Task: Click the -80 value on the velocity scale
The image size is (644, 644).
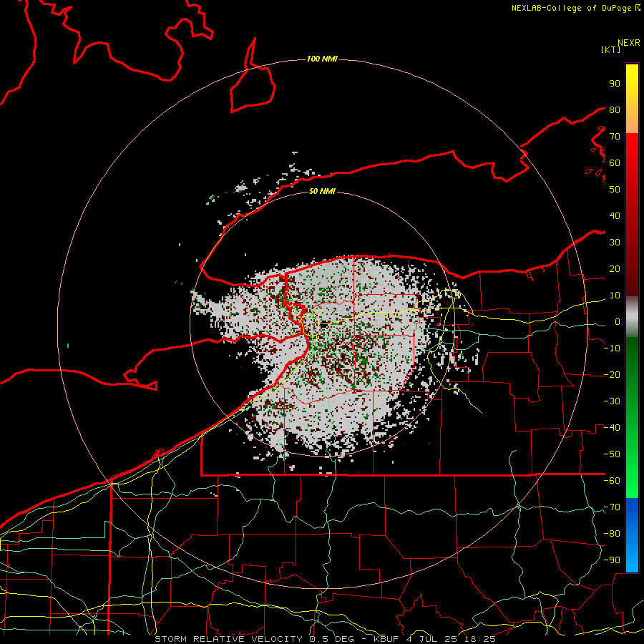Action: click(x=612, y=534)
